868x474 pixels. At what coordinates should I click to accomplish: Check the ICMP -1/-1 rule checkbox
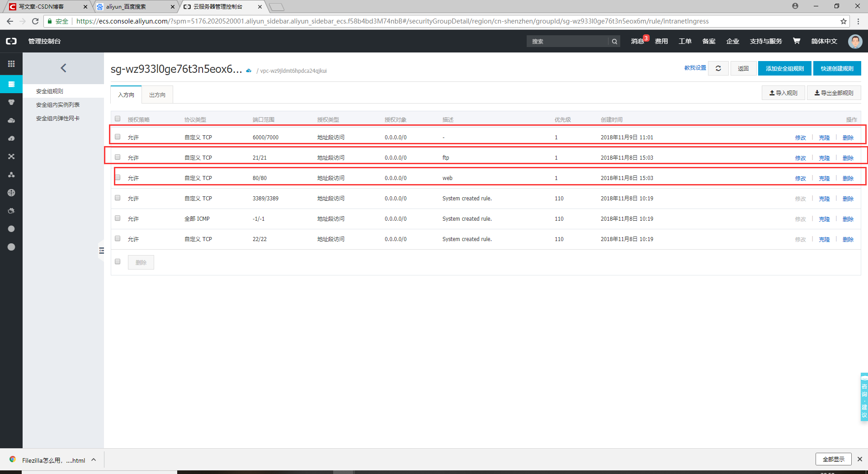[118, 218]
